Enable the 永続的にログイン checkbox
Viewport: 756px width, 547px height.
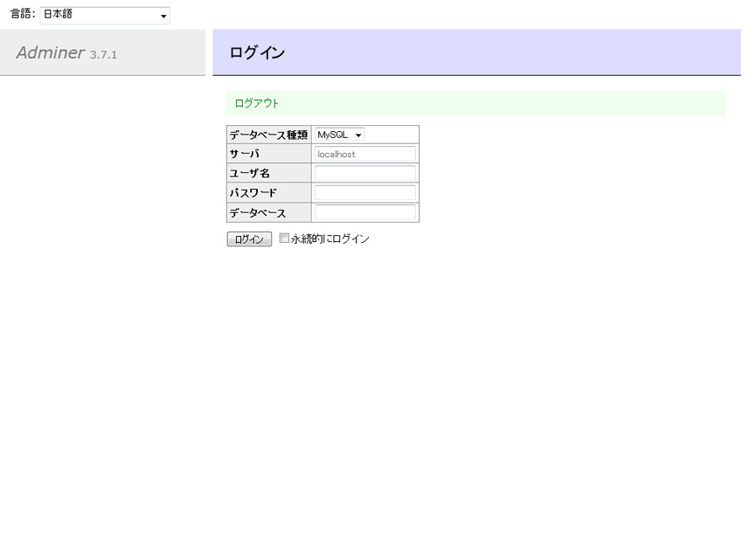pyautogui.click(x=284, y=238)
